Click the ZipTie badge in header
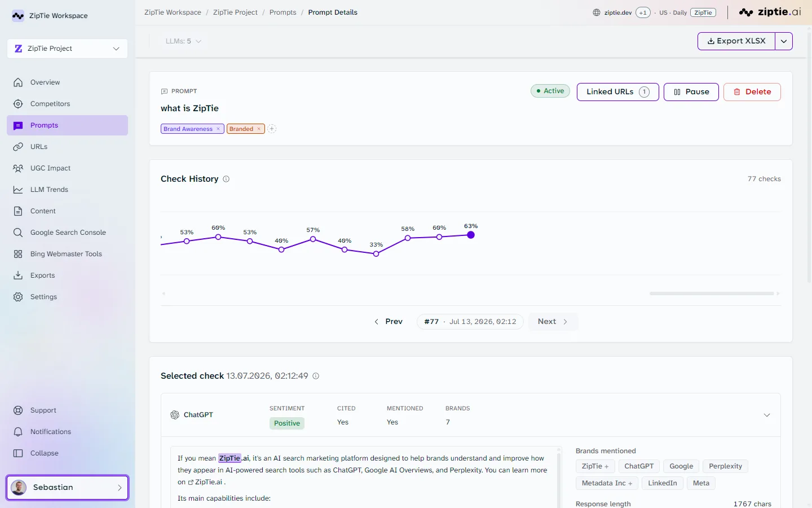 (x=703, y=12)
